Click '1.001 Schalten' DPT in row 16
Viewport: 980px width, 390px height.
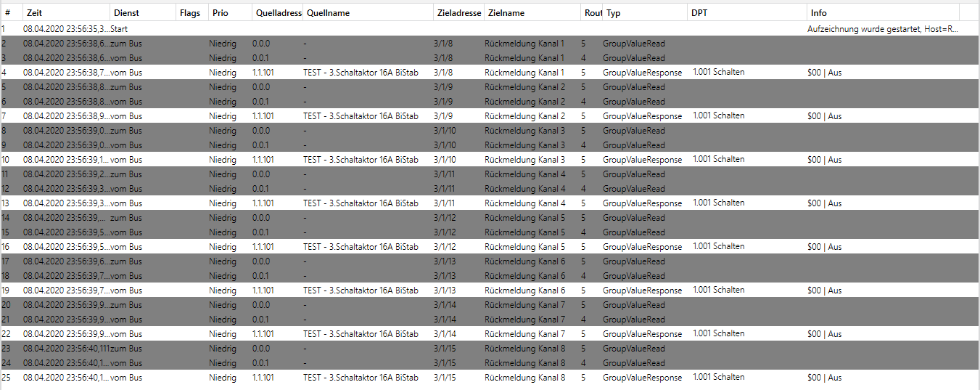click(718, 247)
